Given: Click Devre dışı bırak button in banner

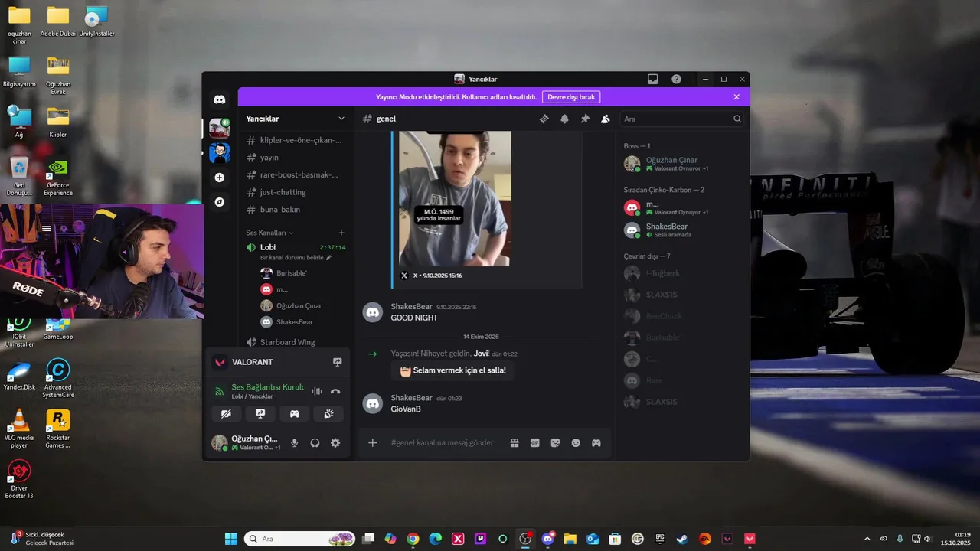Looking at the screenshot, I should pyautogui.click(x=571, y=97).
